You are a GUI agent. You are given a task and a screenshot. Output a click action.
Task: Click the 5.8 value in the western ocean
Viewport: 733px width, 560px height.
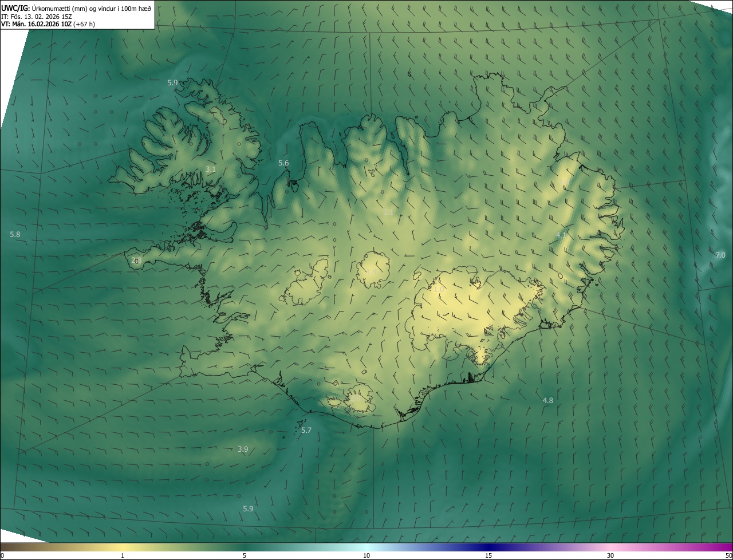tap(15, 235)
